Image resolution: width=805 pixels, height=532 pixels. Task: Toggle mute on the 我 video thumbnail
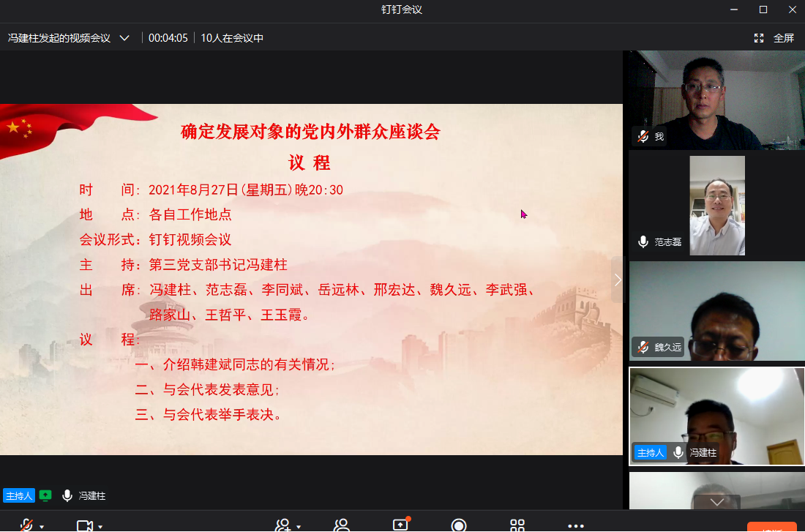(x=643, y=135)
